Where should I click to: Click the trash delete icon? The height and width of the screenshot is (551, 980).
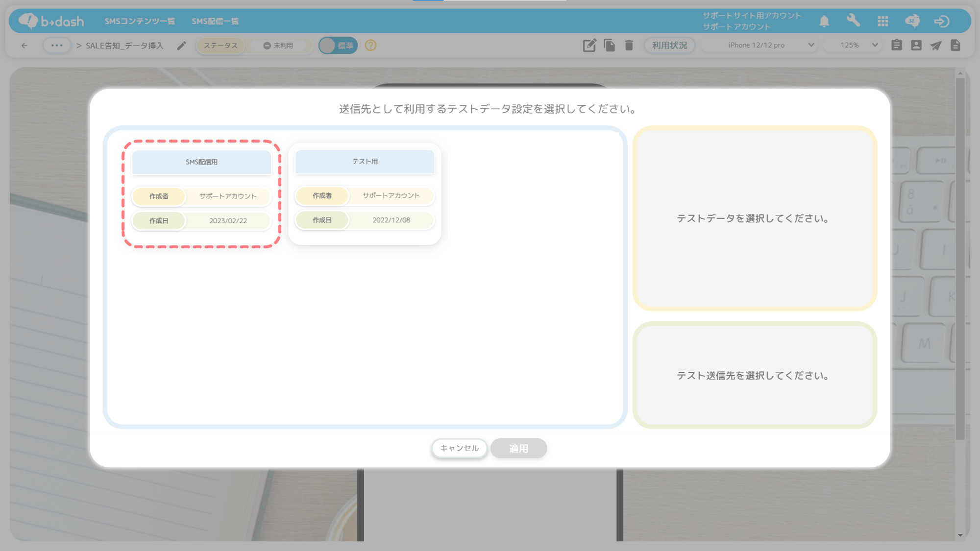[629, 46]
